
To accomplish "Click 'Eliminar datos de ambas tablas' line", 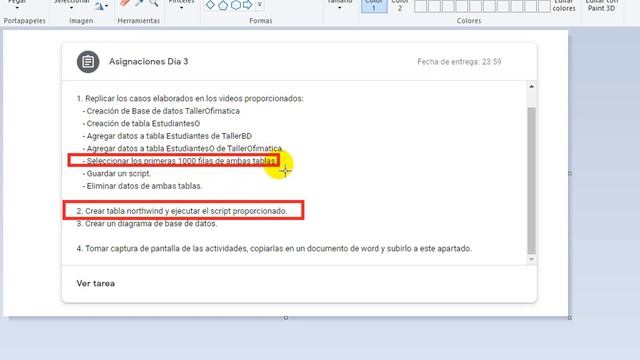I will [142, 186].
